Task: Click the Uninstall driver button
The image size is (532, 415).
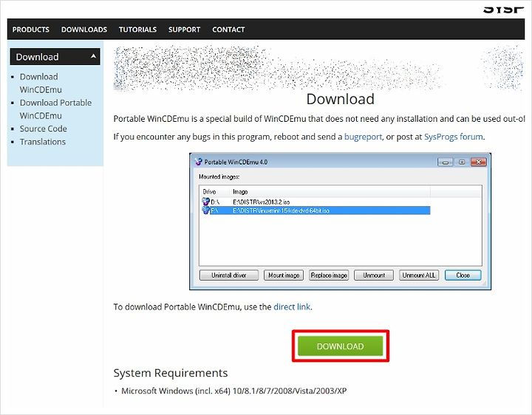Action: tap(229, 275)
